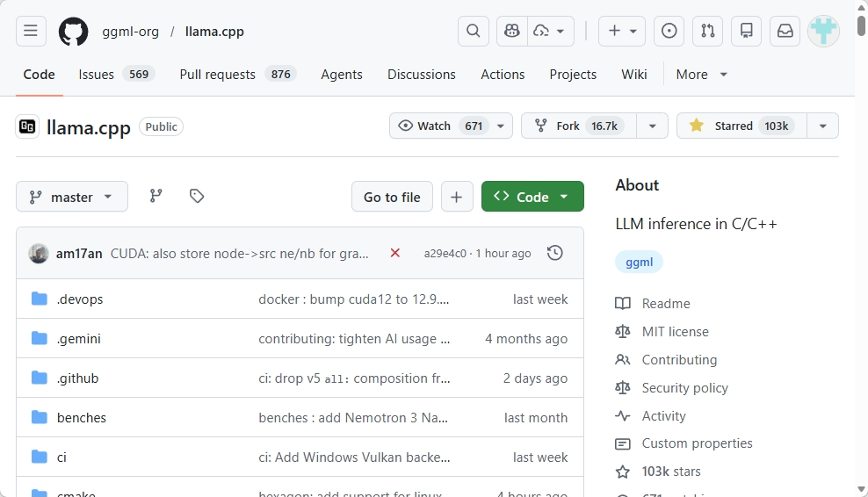Toggle the Starred button to unstar
The image size is (868, 497).
[741, 126]
